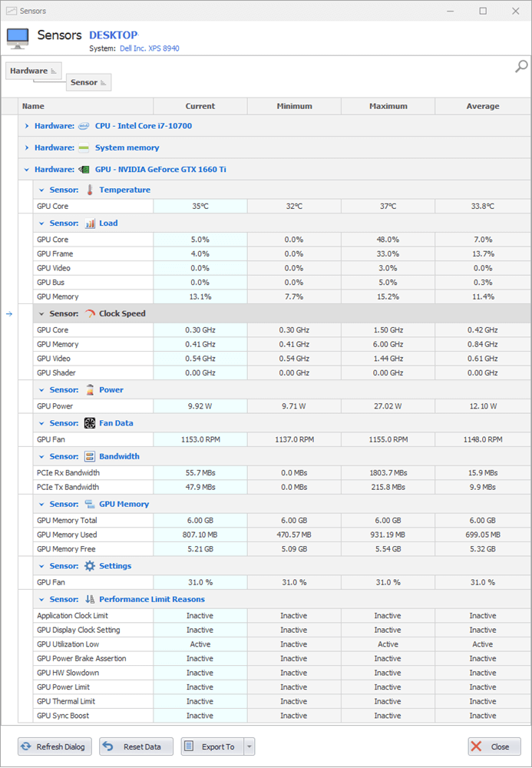Collapse the Bandwidth sensor group
The width and height of the screenshot is (532, 768).
41,456
